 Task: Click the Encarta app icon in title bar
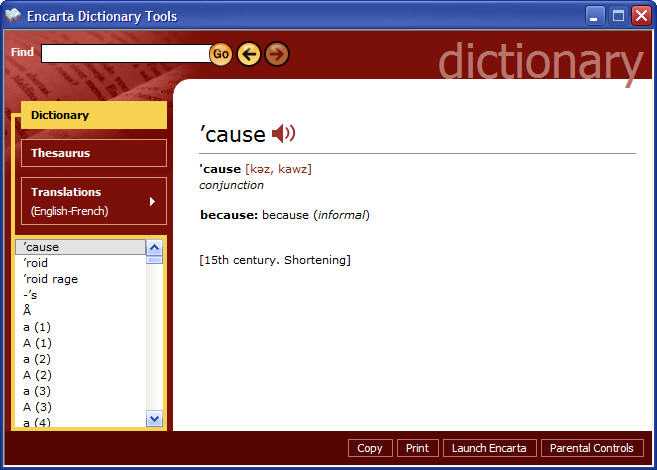pyautogui.click(x=13, y=15)
